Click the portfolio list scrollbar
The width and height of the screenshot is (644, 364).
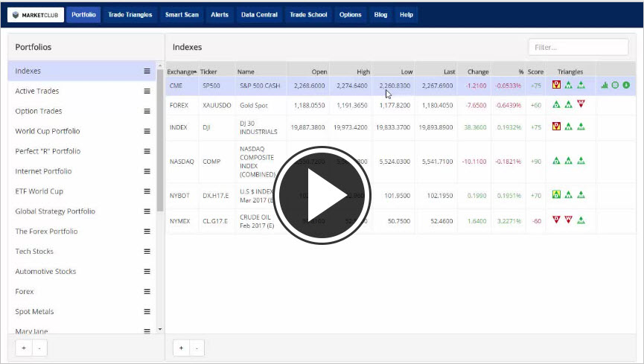point(160,140)
